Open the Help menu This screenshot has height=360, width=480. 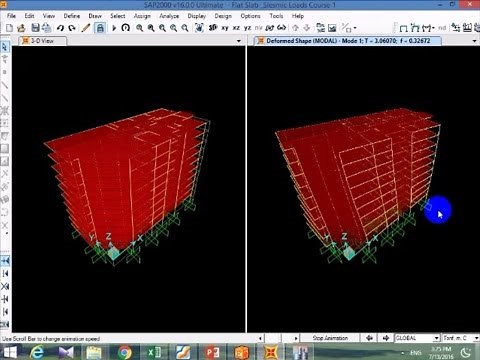(x=298, y=16)
